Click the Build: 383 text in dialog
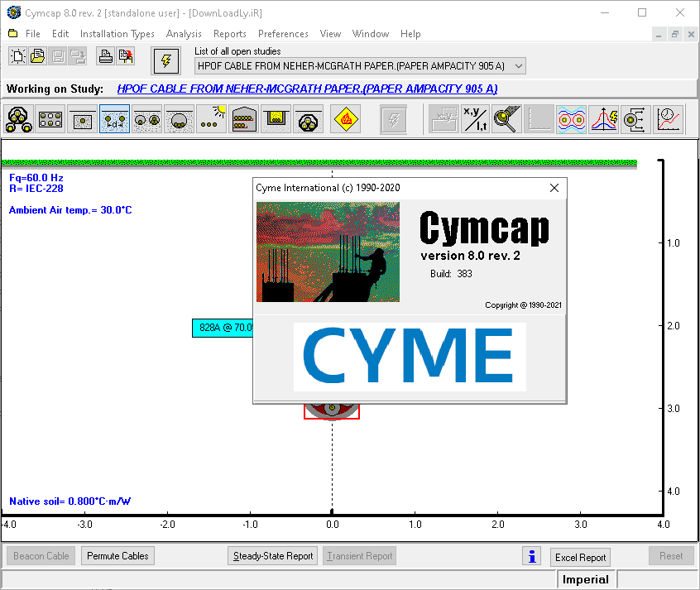The height and width of the screenshot is (590, 700). (x=451, y=274)
